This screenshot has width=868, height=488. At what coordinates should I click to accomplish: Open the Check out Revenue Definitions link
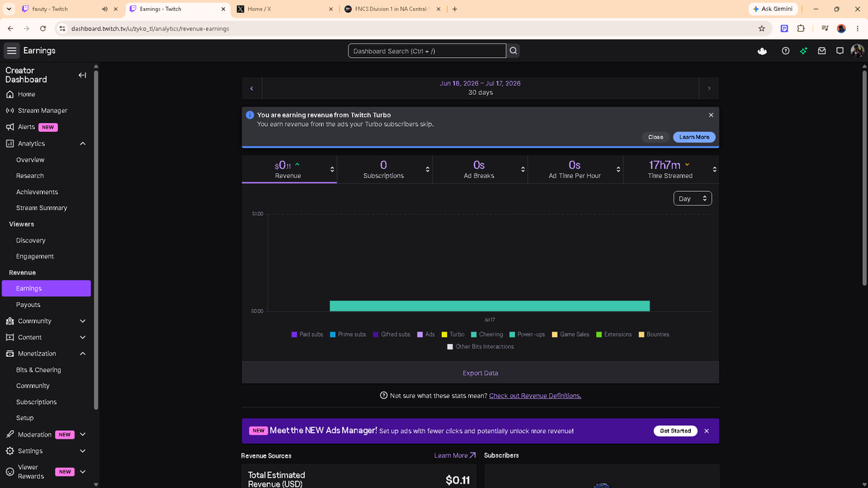pos(535,395)
